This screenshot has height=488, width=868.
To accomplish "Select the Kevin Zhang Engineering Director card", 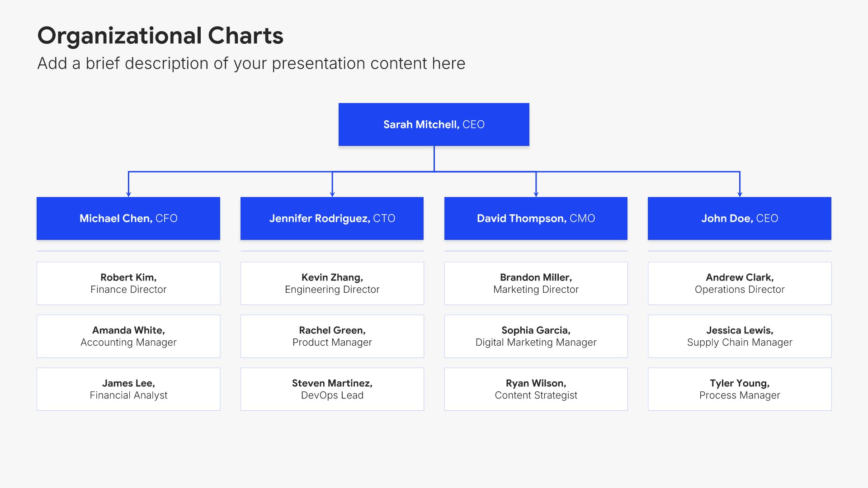I will [x=332, y=283].
